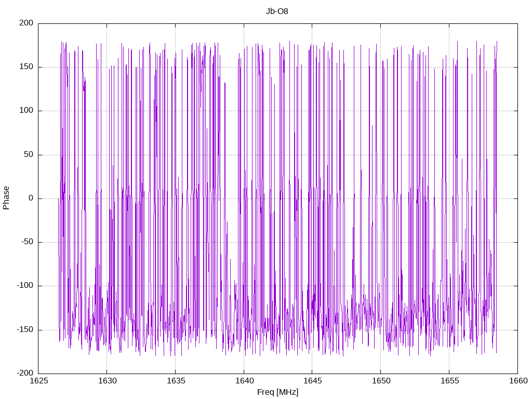
Task: Click the 1625 x-axis tick label
Action: pos(38,381)
